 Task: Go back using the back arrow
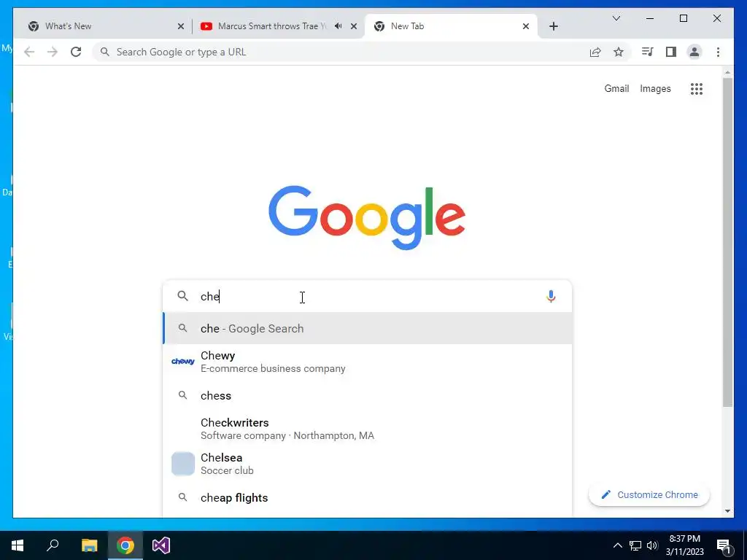coord(29,52)
